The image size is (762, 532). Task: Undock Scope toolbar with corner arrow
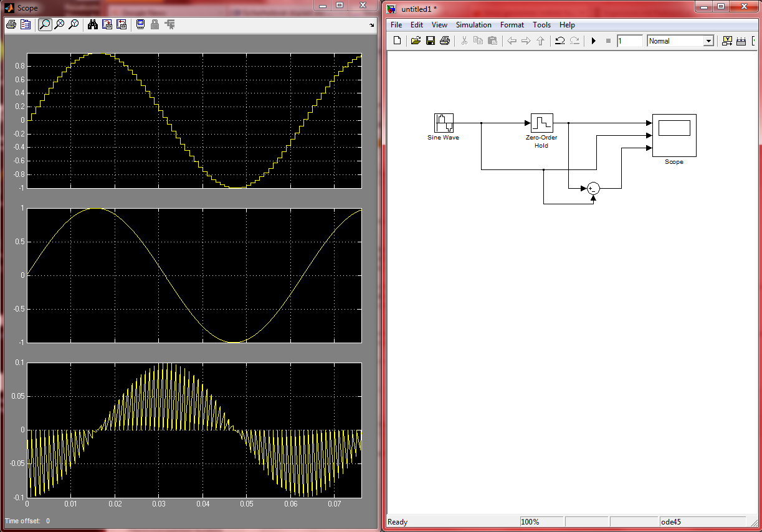[372, 26]
